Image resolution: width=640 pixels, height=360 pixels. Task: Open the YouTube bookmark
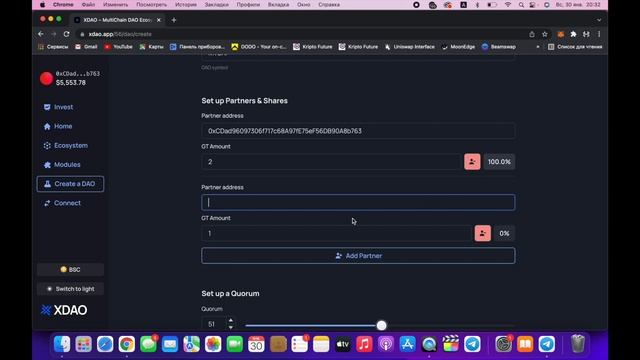click(118, 47)
